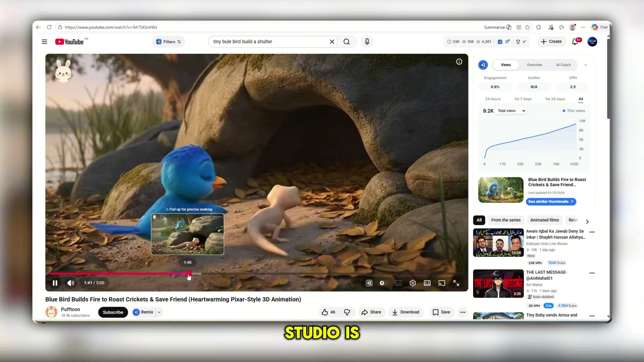
Task: Open the video info card icon
Action: click(x=459, y=62)
